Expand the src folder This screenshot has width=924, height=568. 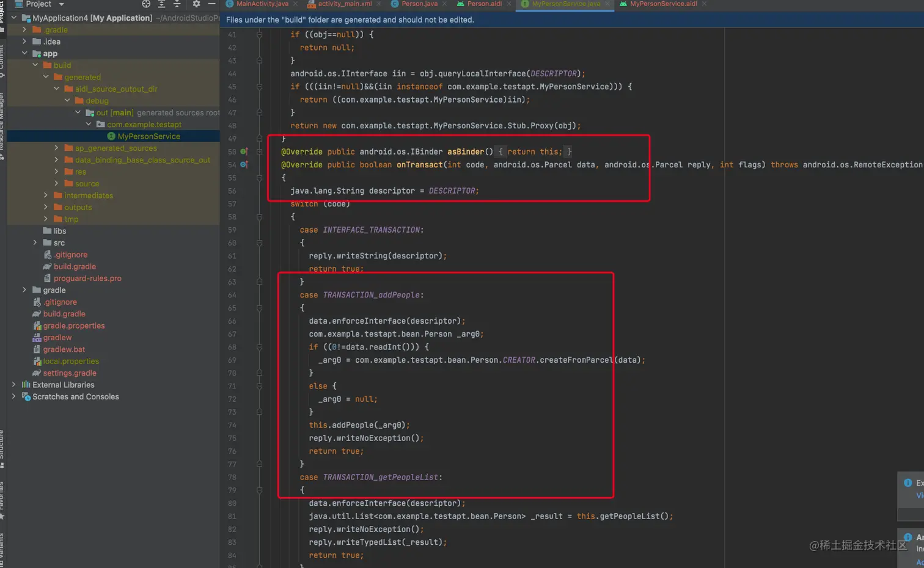[x=35, y=242]
